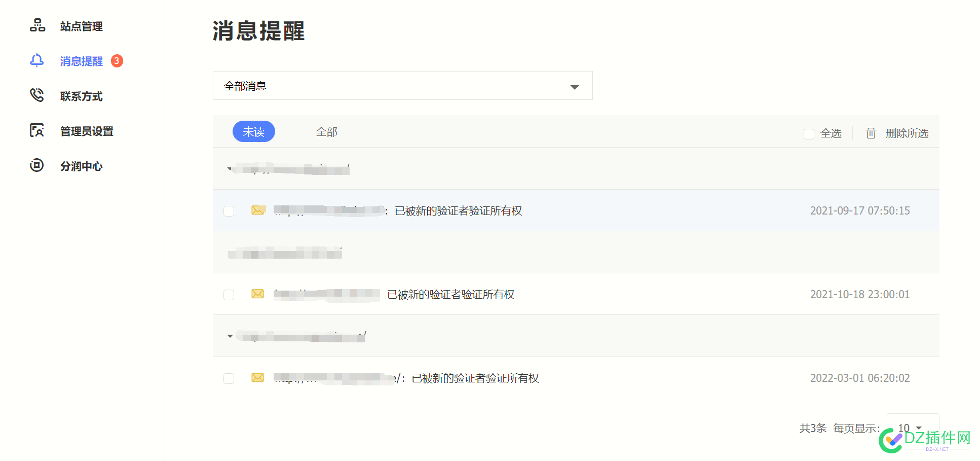This screenshot has width=980, height=461.
Task: Switch to the 全部 tab
Action: 327,132
